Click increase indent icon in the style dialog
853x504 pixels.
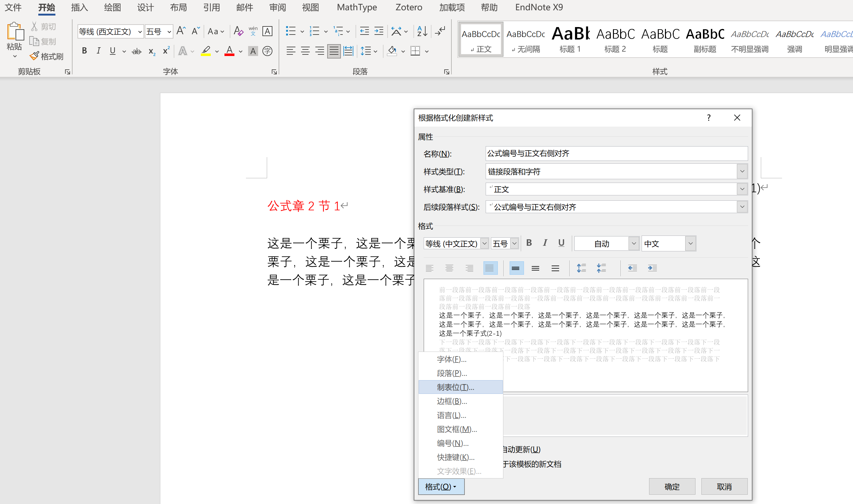pyautogui.click(x=652, y=268)
